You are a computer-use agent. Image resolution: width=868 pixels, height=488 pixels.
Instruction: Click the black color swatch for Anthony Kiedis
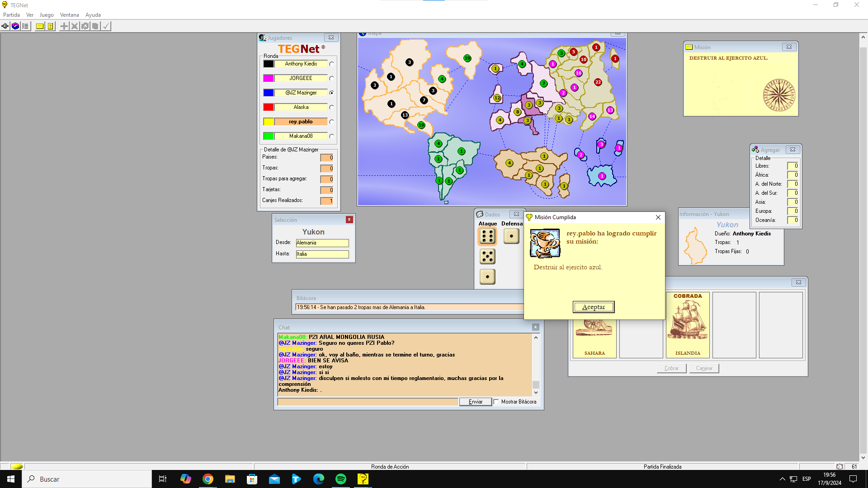[269, 64]
